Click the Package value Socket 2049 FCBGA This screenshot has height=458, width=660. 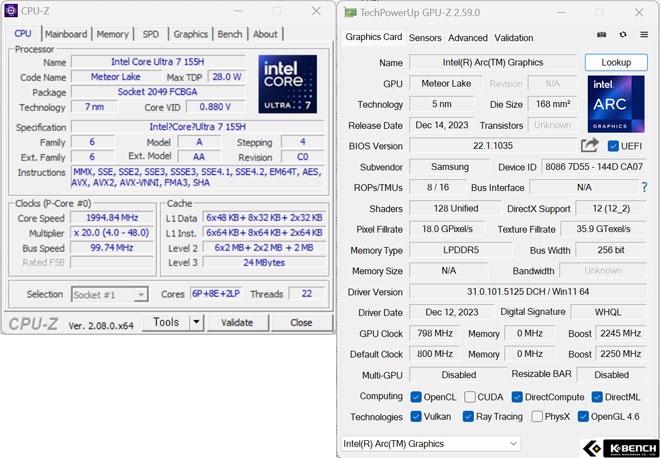(x=158, y=92)
